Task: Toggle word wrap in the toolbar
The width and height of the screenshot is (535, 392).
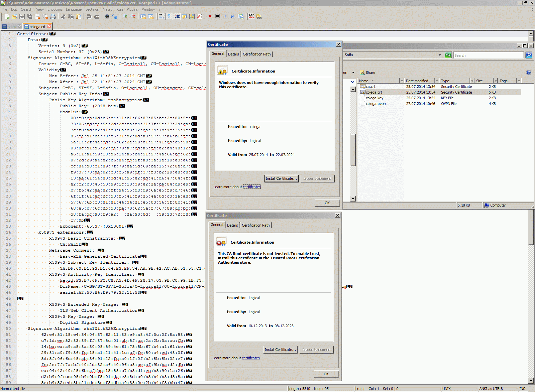Action: tap(161, 16)
